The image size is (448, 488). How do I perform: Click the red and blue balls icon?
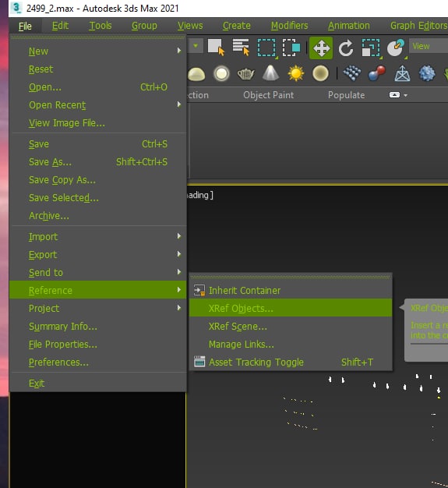(377, 73)
